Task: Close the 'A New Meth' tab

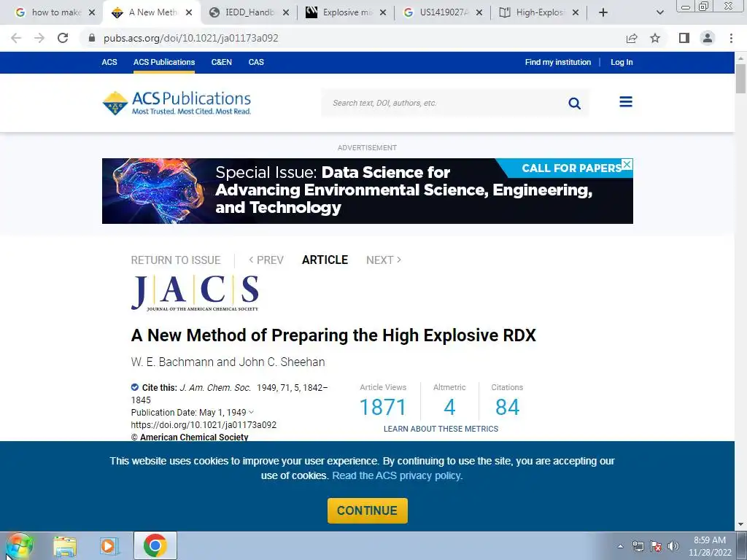Action: (x=189, y=12)
